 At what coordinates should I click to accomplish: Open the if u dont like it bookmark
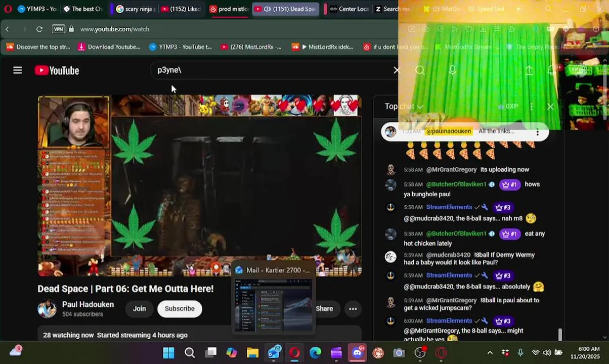[395, 47]
